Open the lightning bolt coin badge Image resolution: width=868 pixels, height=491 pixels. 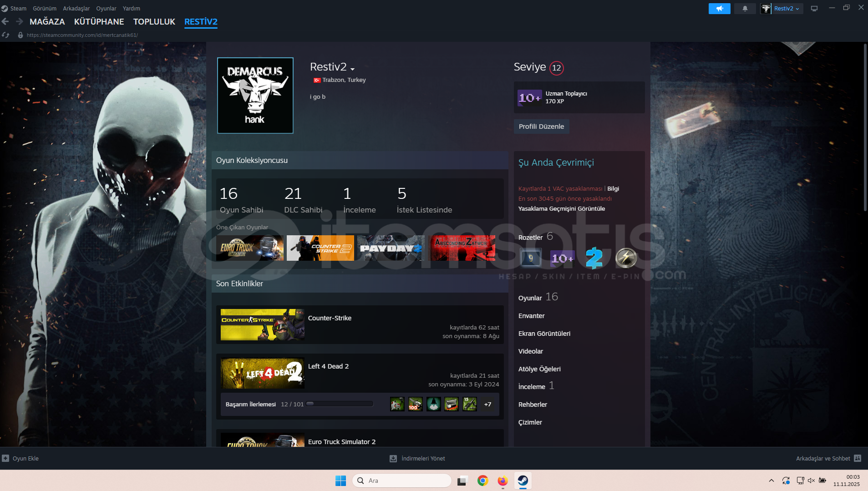(626, 258)
